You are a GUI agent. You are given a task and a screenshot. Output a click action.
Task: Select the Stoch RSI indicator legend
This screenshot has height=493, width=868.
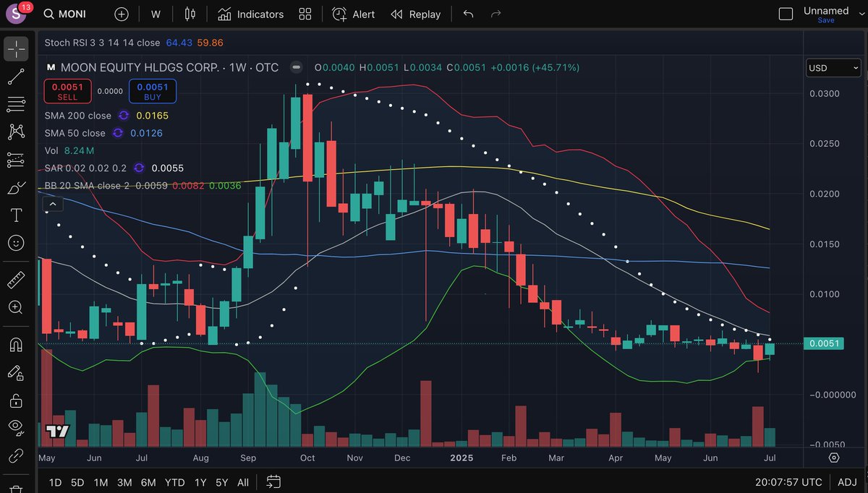[x=134, y=43]
